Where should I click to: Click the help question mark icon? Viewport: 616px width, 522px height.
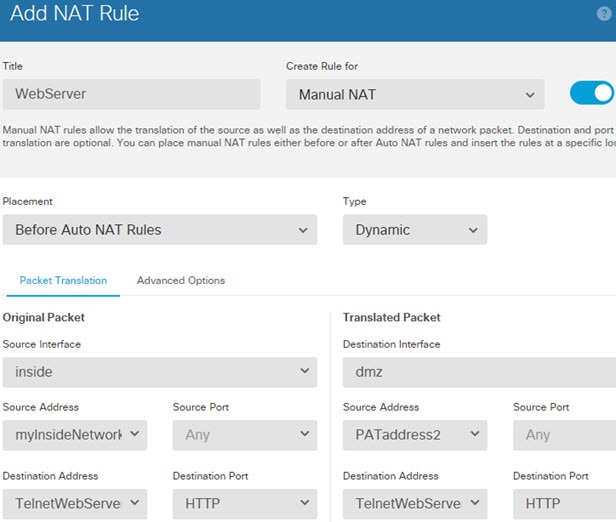point(604,14)
